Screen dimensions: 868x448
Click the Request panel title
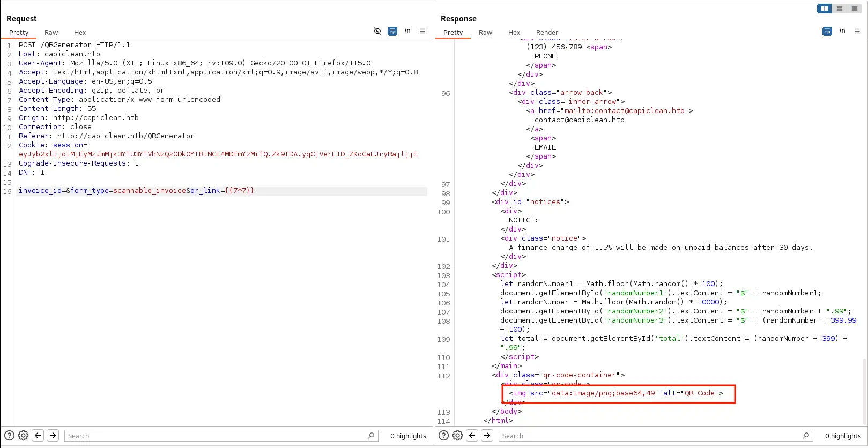pyautogui.click(x=21, y=19)
